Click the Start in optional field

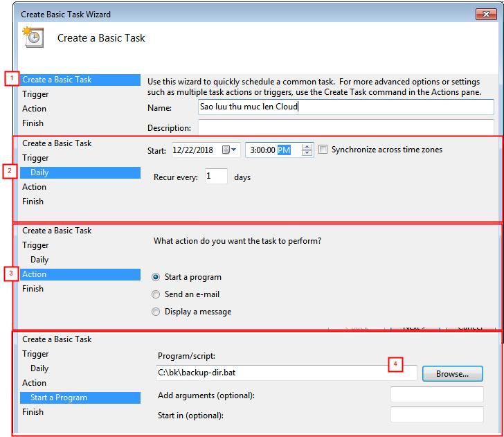(x=437, y=416)
